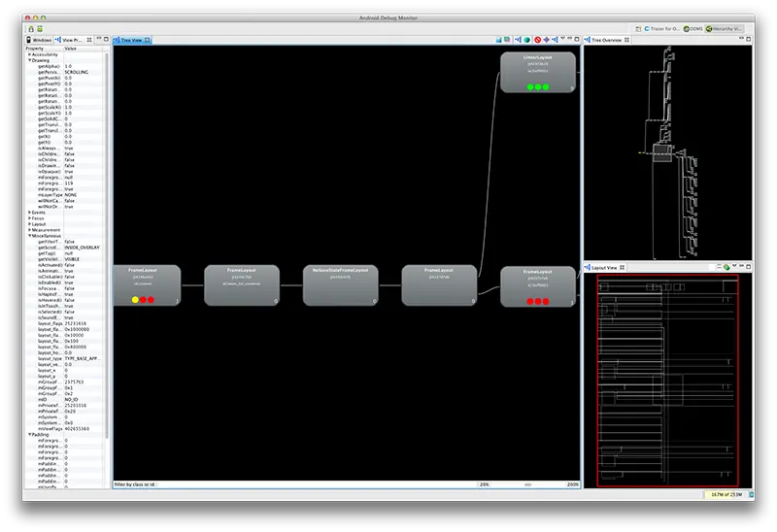Expand the Focus property group
The width and height of the screenshot is (777, 532).
pos(29,218)
